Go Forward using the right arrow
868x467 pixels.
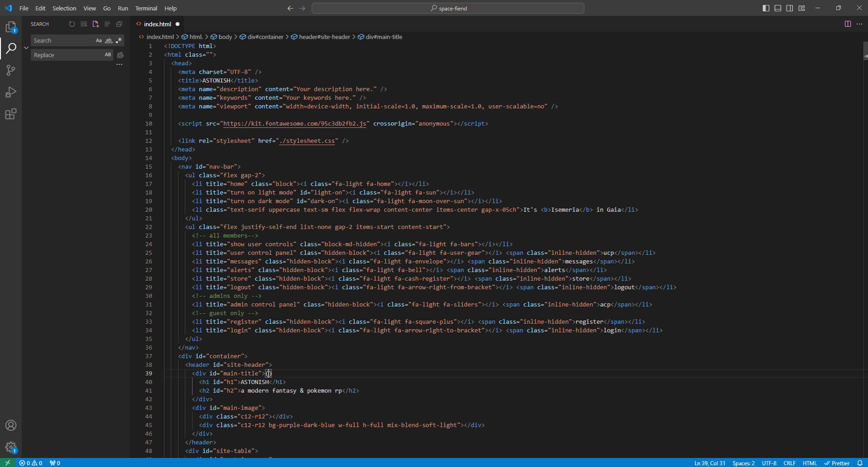pos(302,8)
